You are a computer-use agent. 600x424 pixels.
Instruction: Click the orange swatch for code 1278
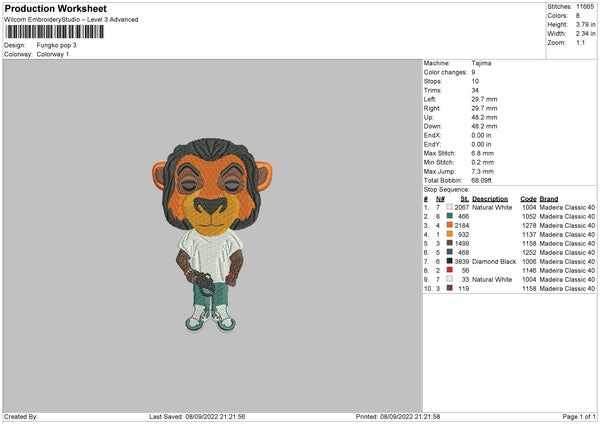pos(450,225)
